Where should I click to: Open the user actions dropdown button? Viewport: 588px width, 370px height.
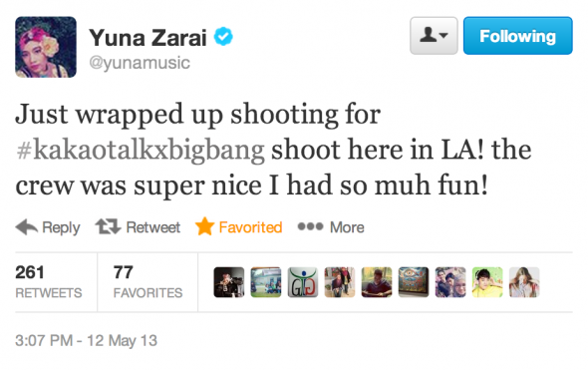(434, 36)
